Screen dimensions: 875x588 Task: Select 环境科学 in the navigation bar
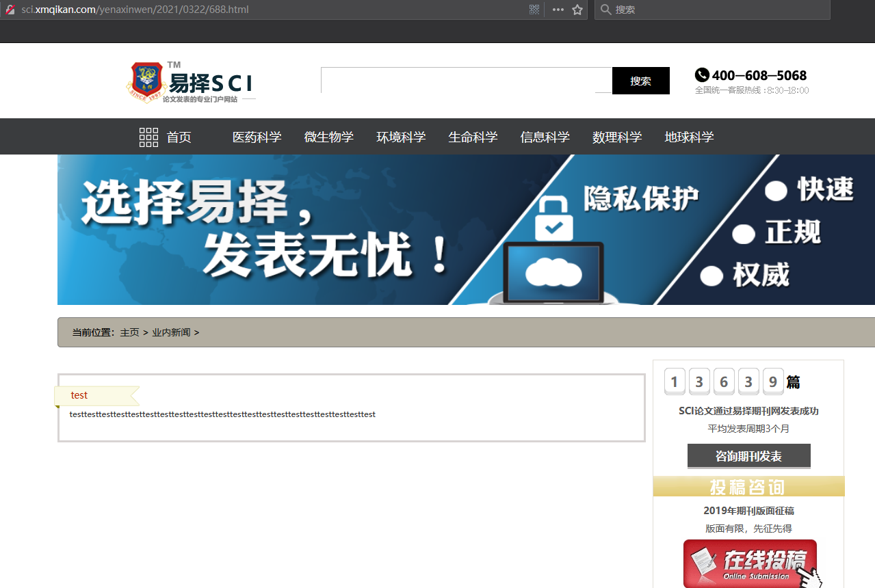[x=402, y=137]
